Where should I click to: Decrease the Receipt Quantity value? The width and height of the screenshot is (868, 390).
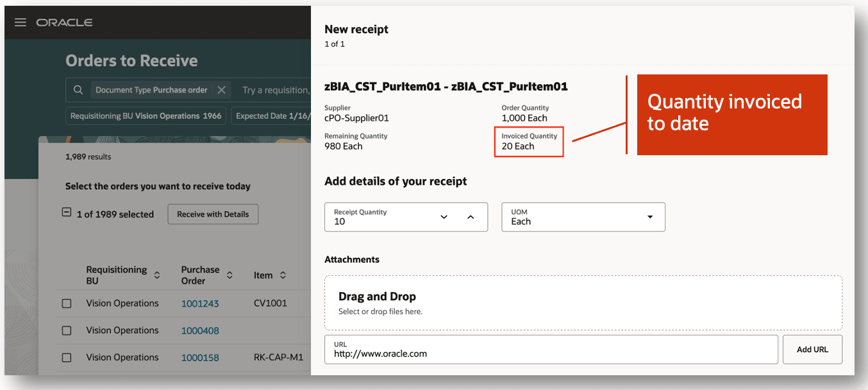444,217
